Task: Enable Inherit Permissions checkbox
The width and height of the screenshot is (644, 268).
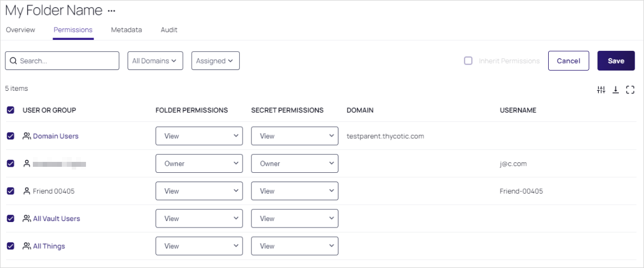Action: tap(468, 61)
